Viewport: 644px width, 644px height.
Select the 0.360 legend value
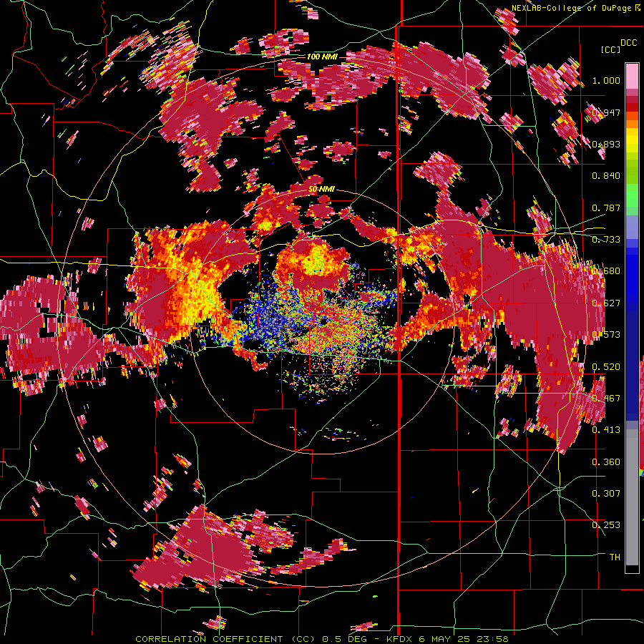[x=606, y=462]
